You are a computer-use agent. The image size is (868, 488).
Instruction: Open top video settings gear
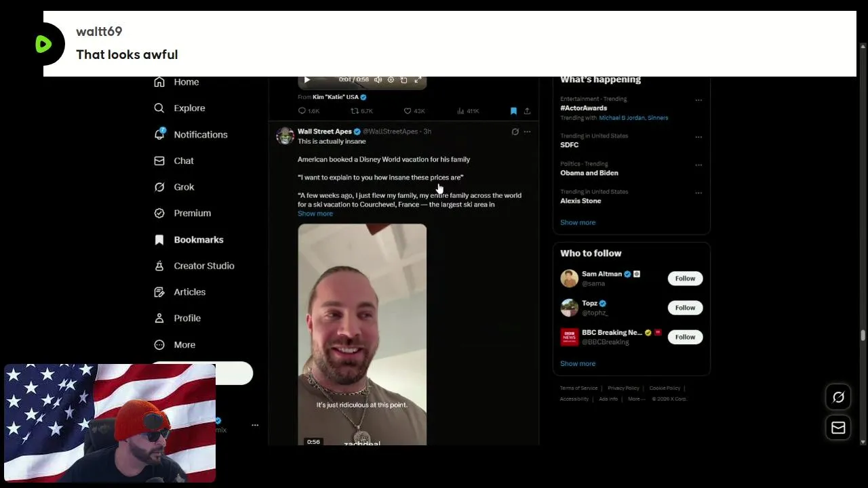(391, 80)
